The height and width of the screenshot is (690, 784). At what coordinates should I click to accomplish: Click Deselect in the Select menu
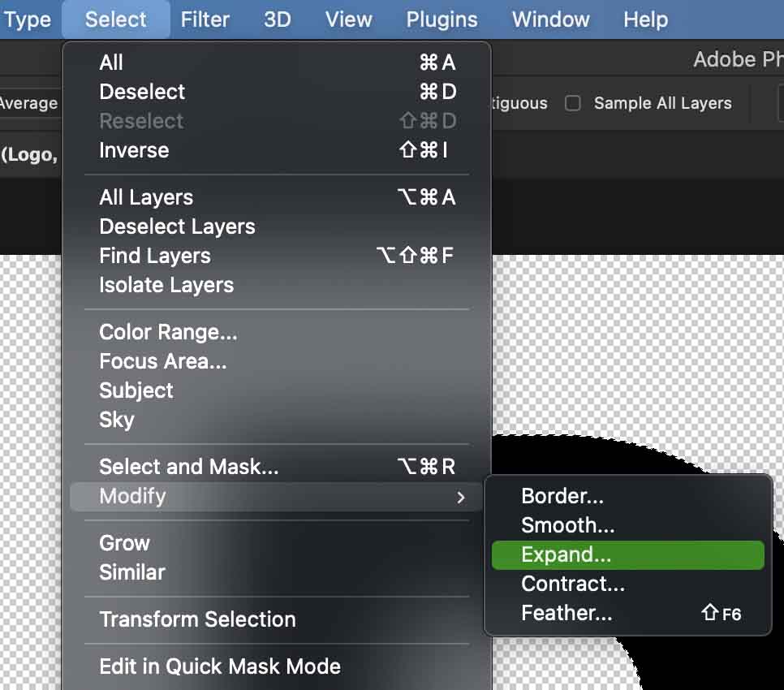(277, 92)
